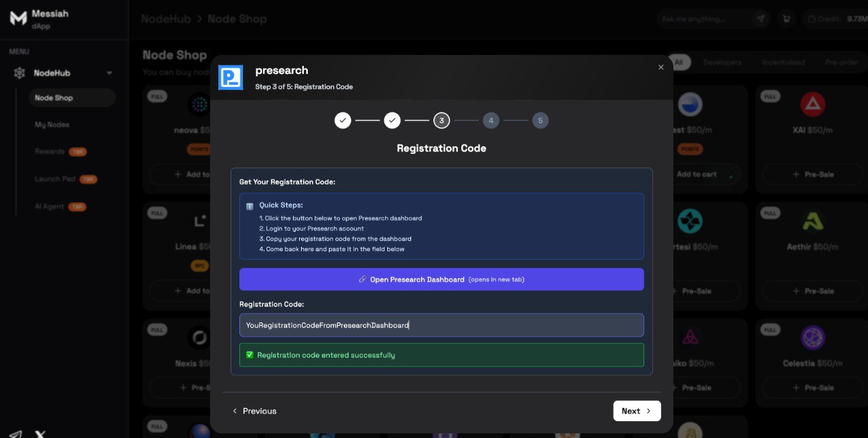The width and height of the screenshot is (868, 438).
Task: Click the send arrow icon in search
Action: 762,19
